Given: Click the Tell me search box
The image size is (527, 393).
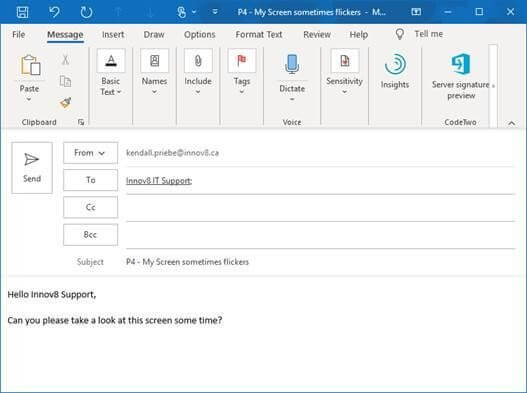Looking at the screenshot, I should point(429,34).
